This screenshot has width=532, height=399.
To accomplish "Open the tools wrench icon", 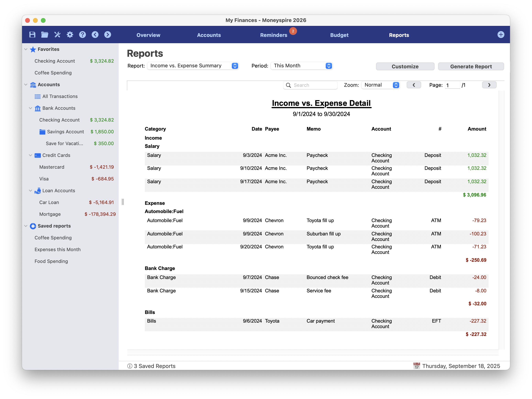I will [x=57, y=35].
